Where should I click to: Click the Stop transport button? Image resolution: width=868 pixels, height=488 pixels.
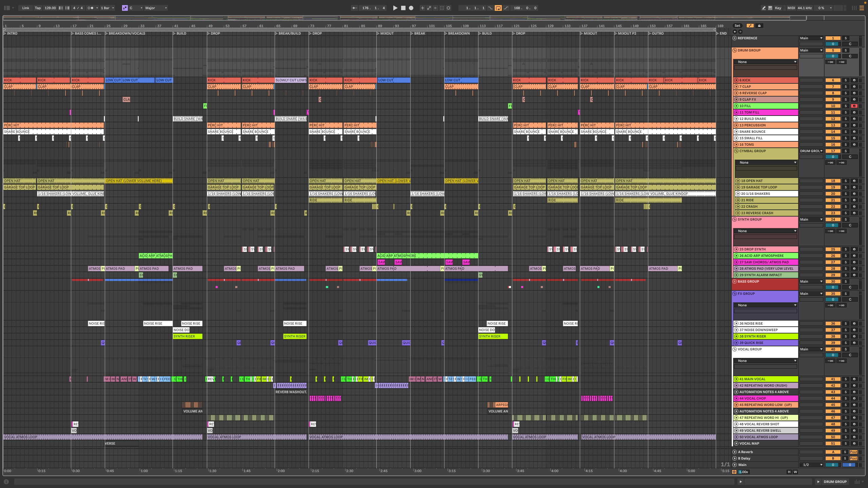[x=403, y=8]
